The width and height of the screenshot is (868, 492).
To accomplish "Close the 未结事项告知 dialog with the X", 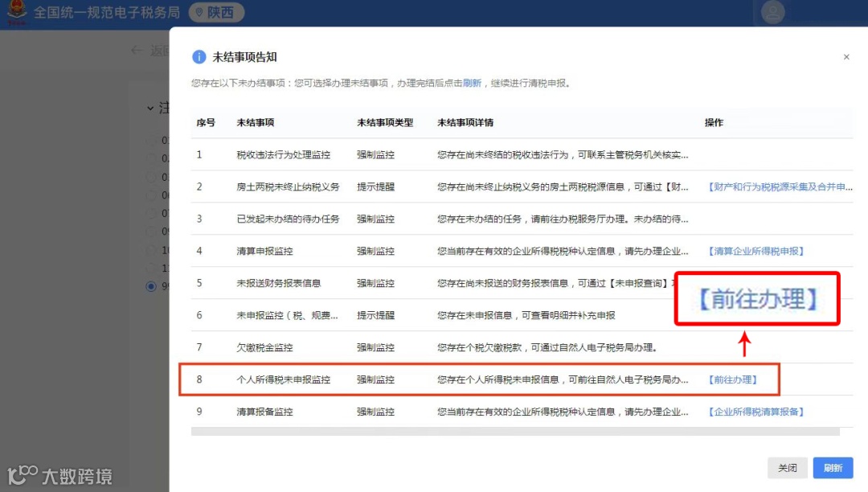I will click(x=845, y=57).
